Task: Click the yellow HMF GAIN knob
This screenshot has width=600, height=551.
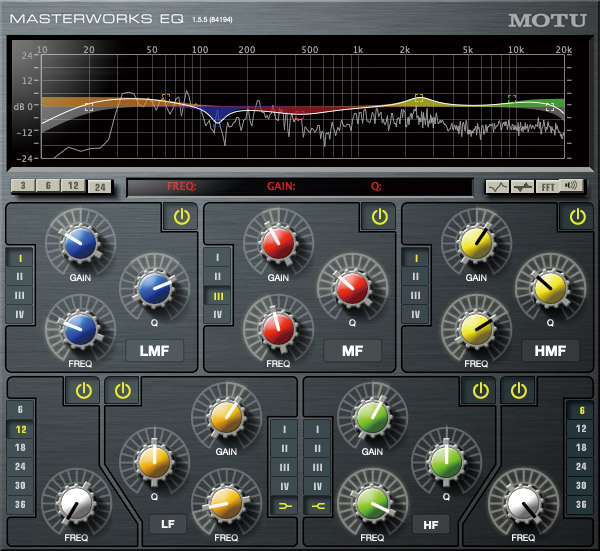Action: point(476,243)
